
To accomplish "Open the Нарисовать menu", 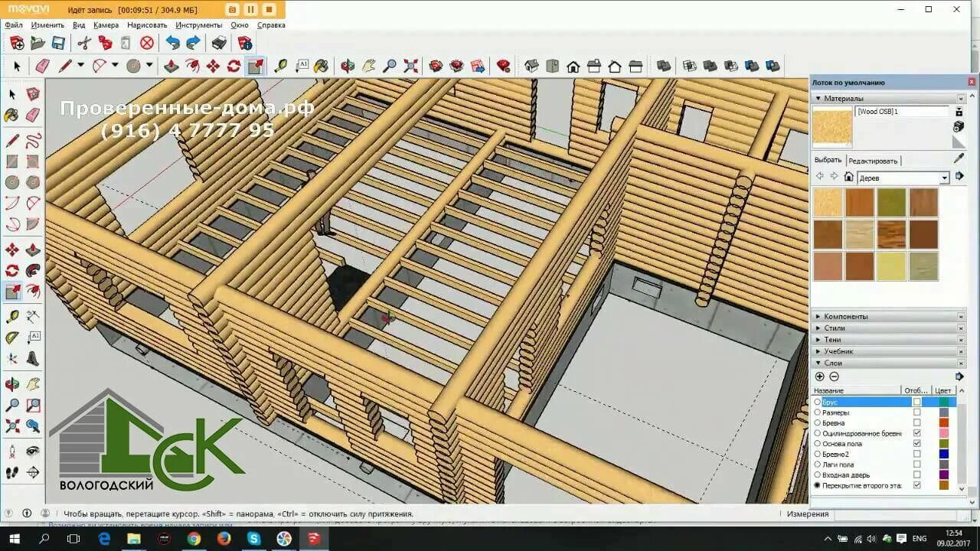I will point(147,25).
